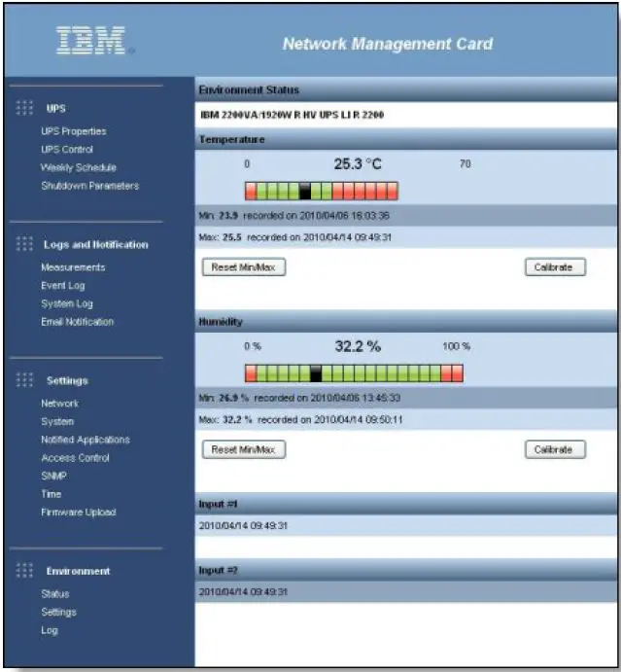The image size is (621, 672).
Task: Open System settings link
Action: (57, 422)
